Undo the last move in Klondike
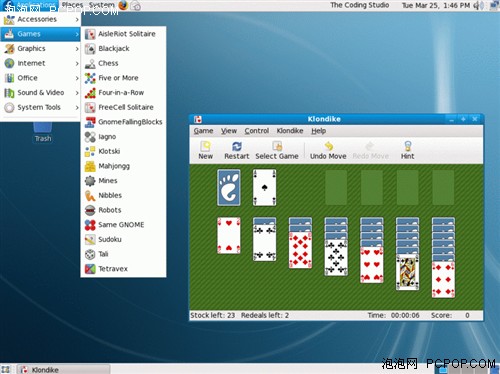 pyautogui.click(x=328, y=150)
